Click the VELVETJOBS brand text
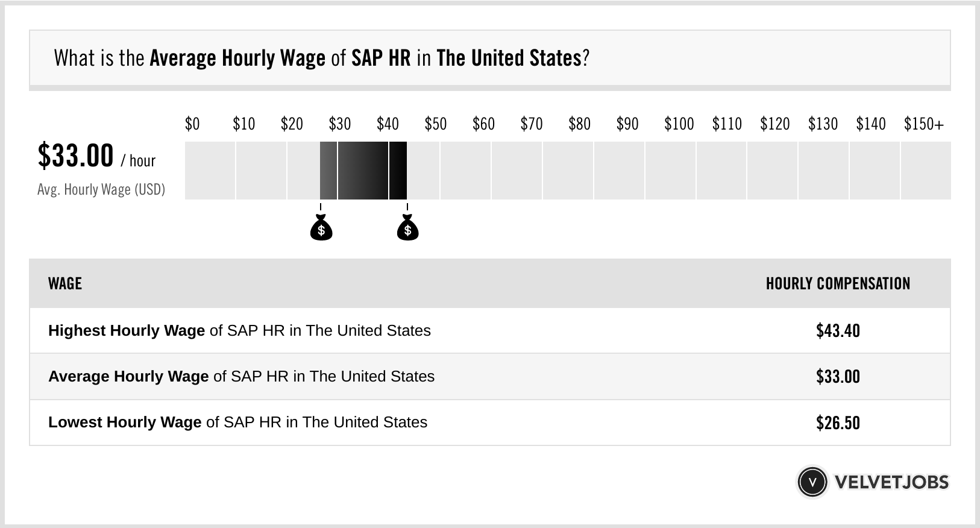This screenshot has width=980, height=528. point(891,482)
